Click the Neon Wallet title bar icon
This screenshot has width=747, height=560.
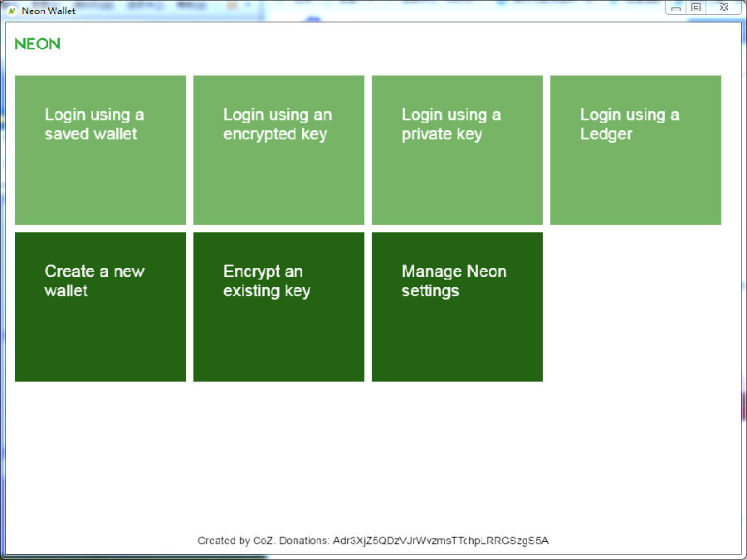click(x=12, y=11)
